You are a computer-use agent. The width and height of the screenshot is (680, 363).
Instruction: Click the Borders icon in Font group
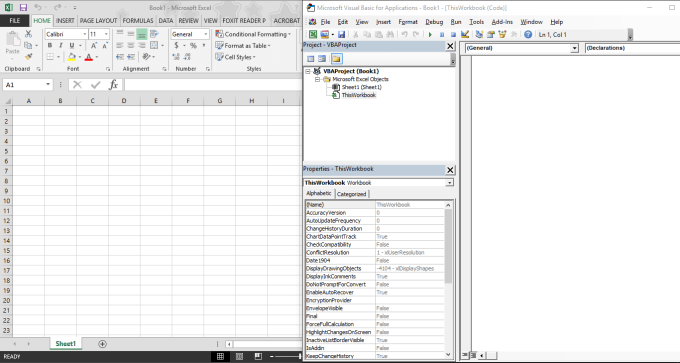(50, 57)
